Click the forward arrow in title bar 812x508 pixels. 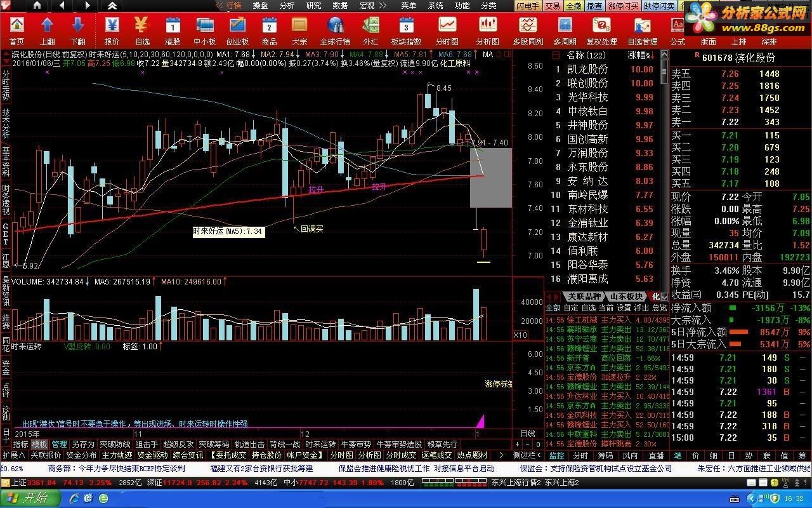click(88, 6)
